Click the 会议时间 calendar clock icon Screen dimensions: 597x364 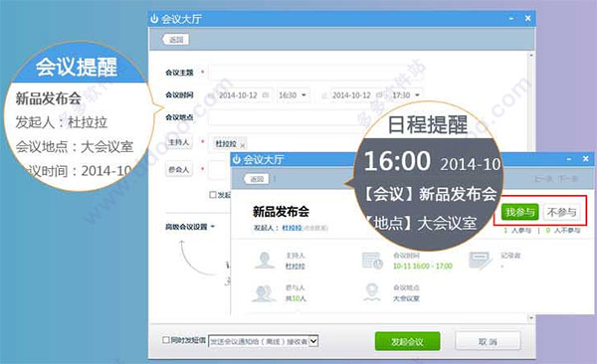pyautogui.click(x=372, y=261)
